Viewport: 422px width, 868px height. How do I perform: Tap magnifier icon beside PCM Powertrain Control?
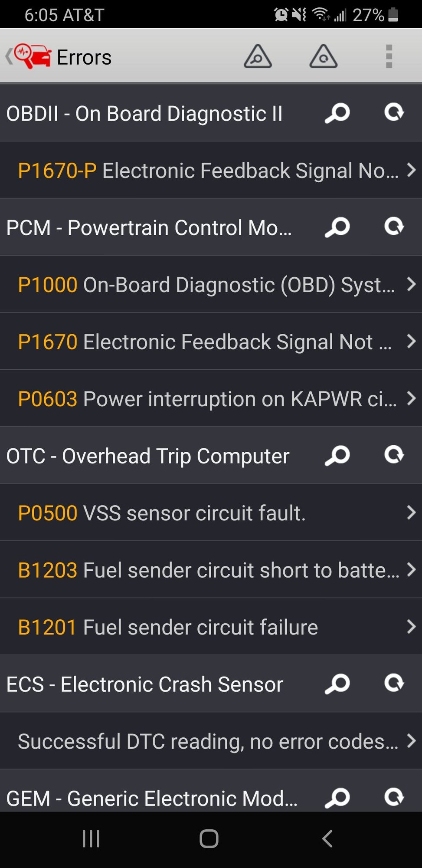pyautogui.click(x=337, y=227)
